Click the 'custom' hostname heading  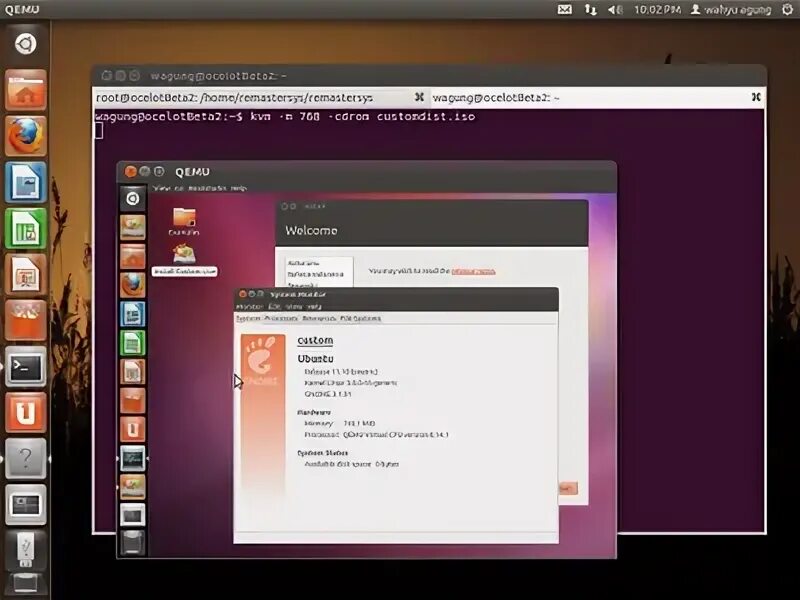[315, 341]
